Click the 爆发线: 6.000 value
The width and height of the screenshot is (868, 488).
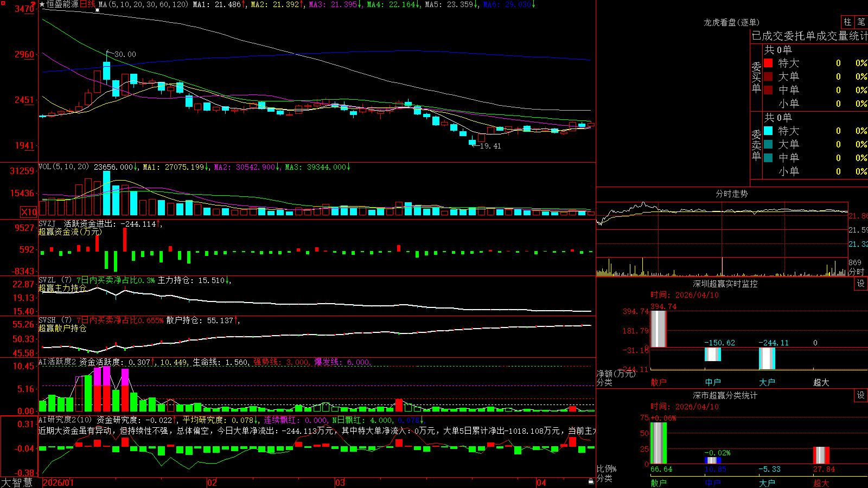coord(342,362)
